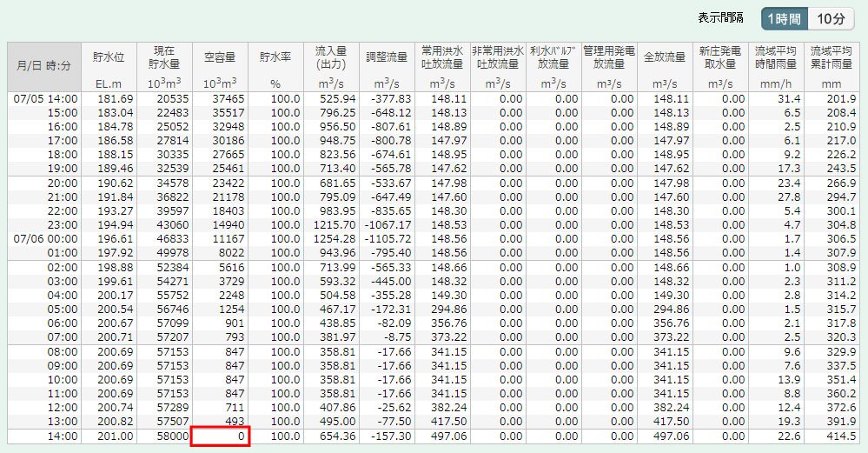Click cumulative rainfall value 300.1
868x453 pixels.
[841, 211]
